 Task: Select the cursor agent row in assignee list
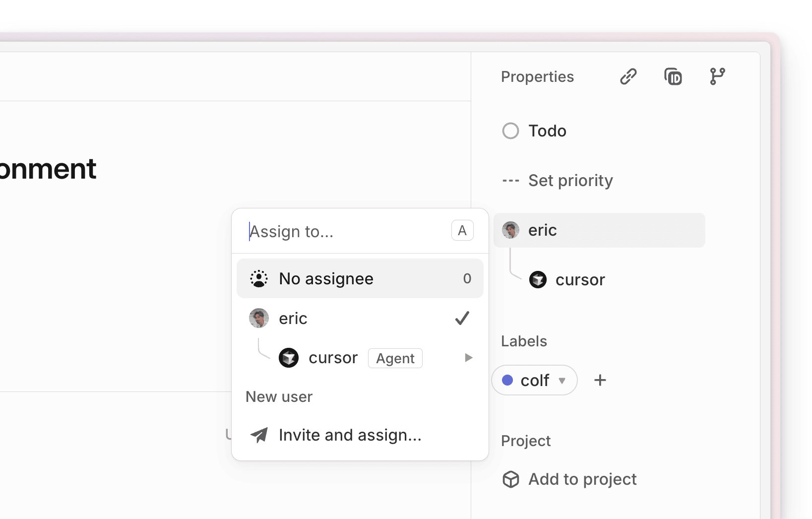(x=333, y=357)
